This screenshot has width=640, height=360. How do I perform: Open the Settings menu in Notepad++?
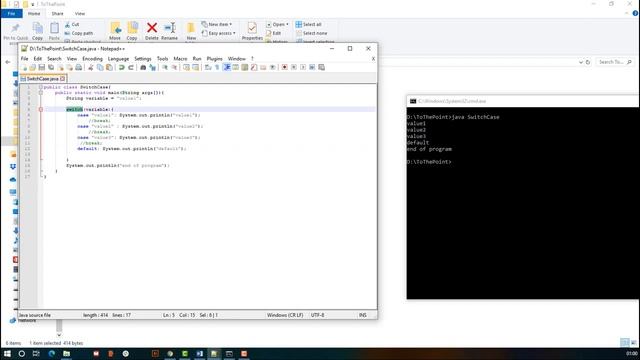[x=143, y=59]
